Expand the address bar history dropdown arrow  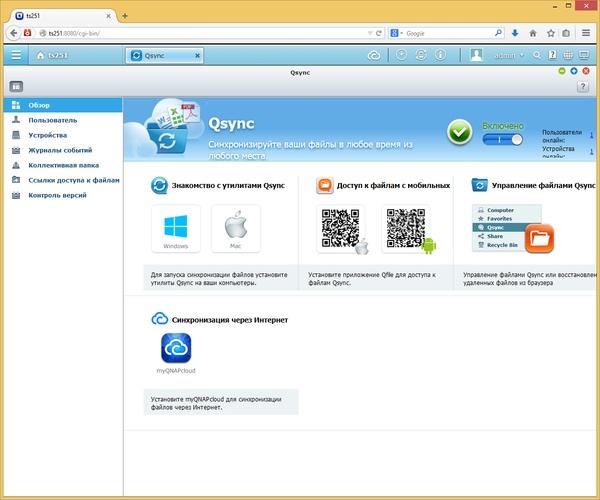370,33
